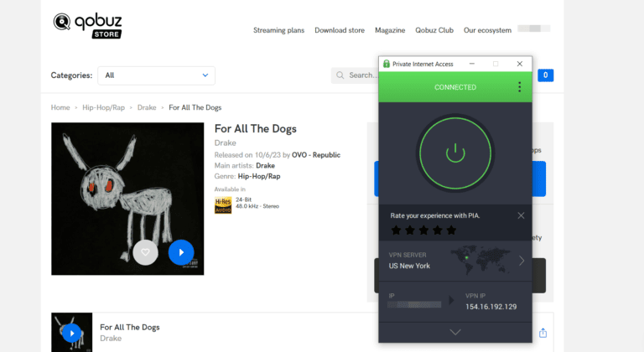Viewport: 644px width, 352px height.
Task: Open Hip-Hop/Rap breadcrumb link
Action: click(x=103, y=107)
